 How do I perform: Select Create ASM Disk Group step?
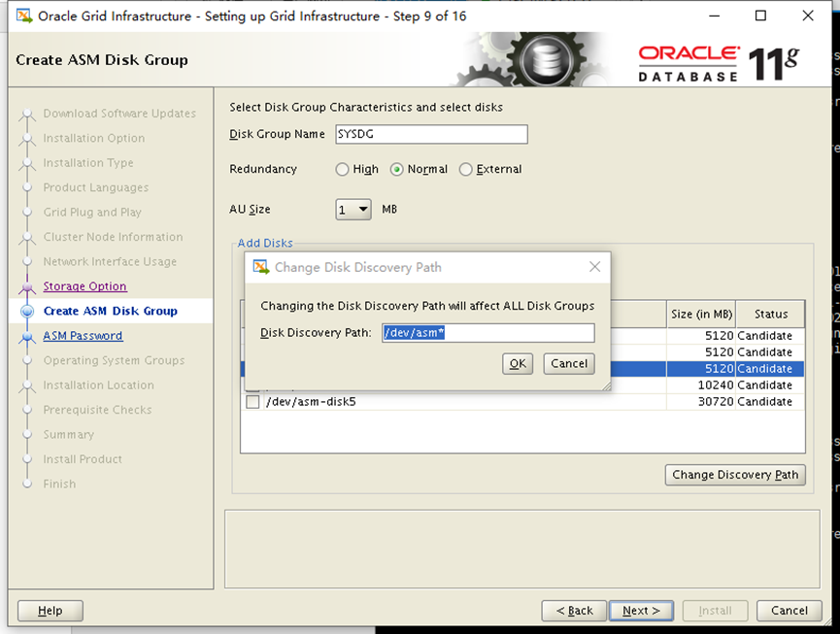(111, 311)
